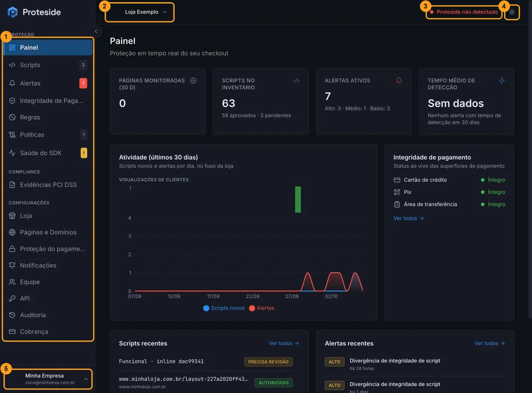Navigate to Políticas
Image resolution: width=532 pixels, height=393 pixels.
point(48,135)
